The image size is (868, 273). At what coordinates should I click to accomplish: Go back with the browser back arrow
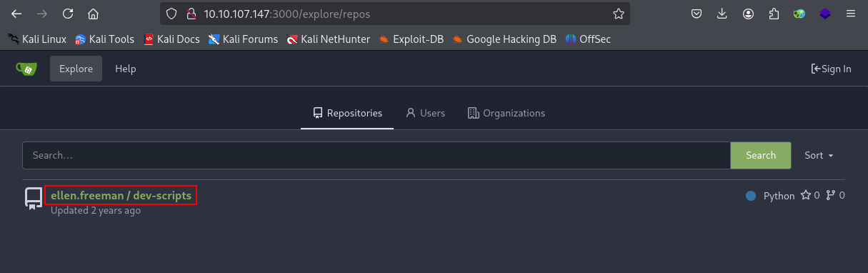coord(16,14)
